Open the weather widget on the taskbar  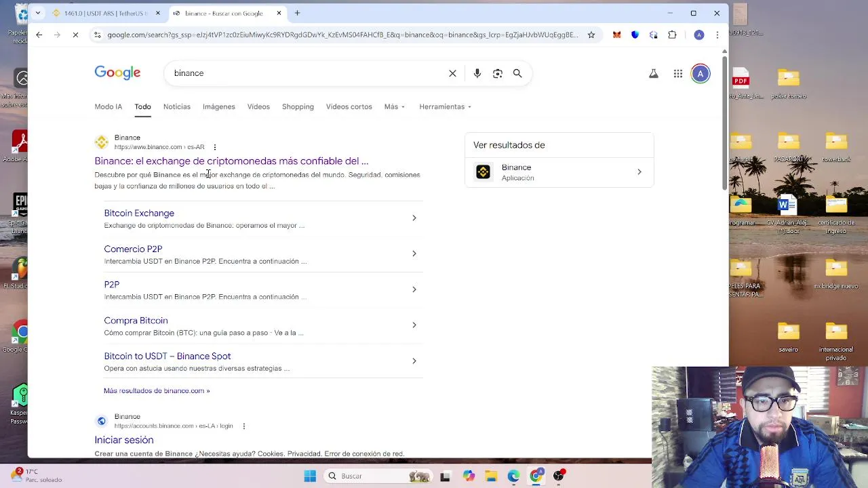click(37, 476)
